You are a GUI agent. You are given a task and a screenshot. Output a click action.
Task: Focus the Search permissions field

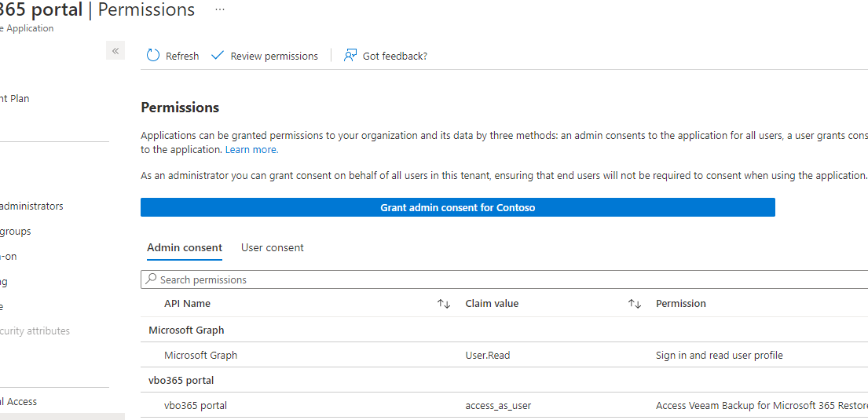[504, 279]
